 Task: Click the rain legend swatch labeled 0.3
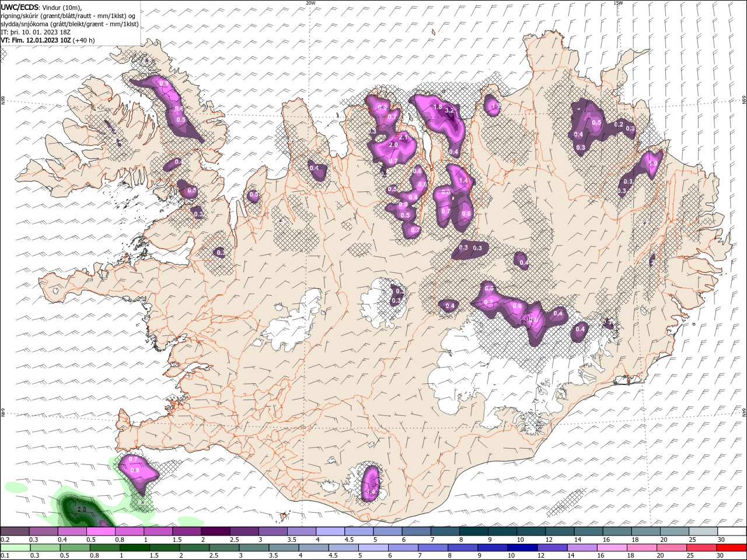click(45, 548)
